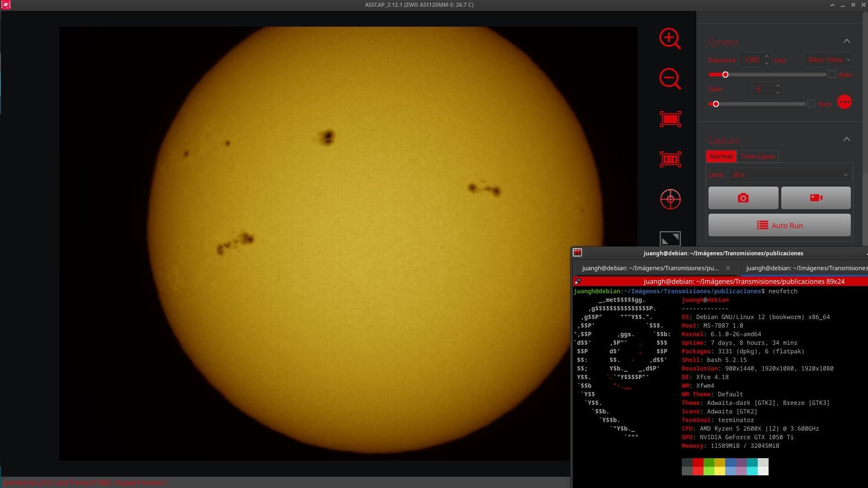Screen dimensions: 868x488
Task: Zoom out of the sun preview
Action: pyautogui.click(x=670, y=79)
